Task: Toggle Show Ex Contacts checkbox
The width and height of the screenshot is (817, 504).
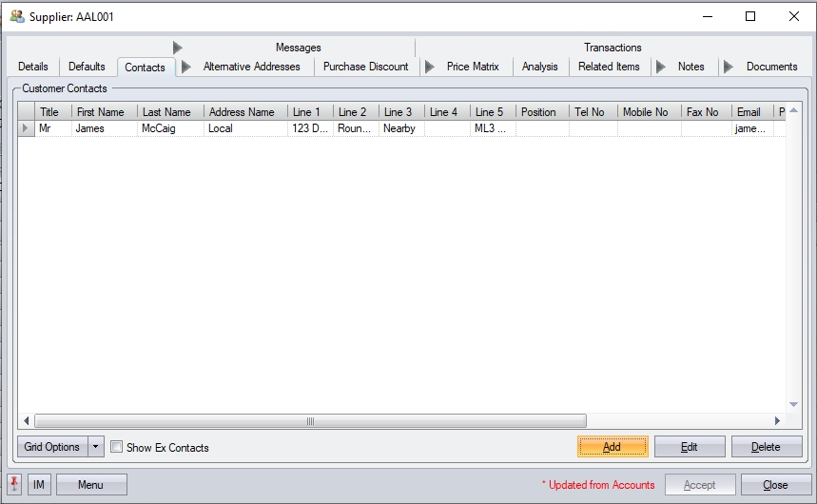Action: pyautogui.click(x=117, y=447)
